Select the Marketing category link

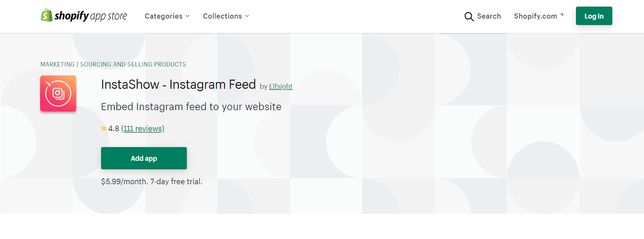pyautogui.click(x=58, y=64)
